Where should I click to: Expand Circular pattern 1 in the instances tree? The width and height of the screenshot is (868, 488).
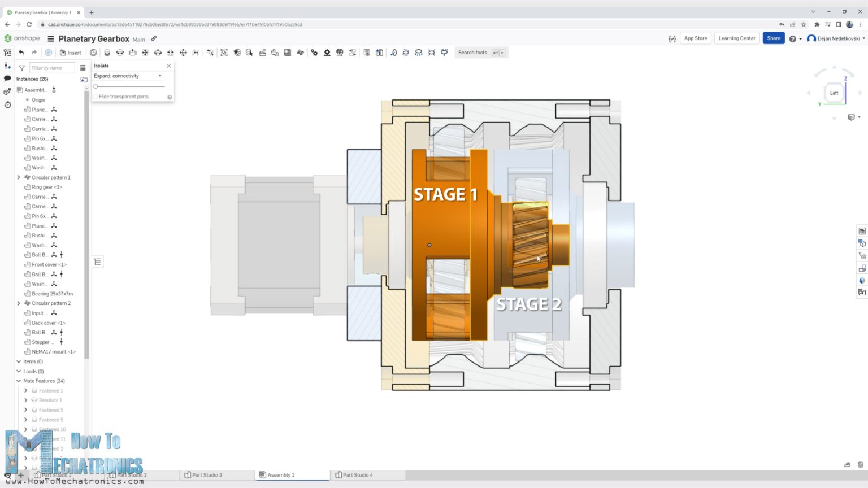coord(18,177)
